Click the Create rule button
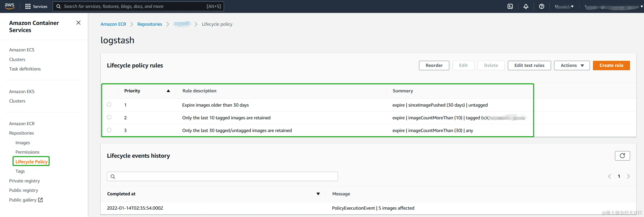 (x=611, y=65)
